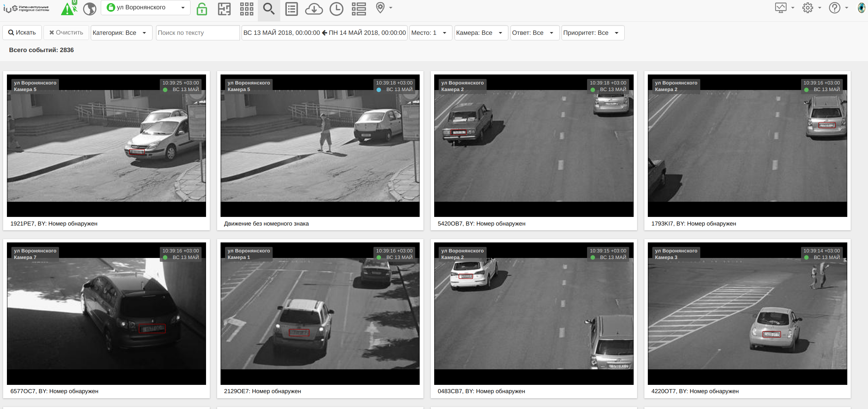Open the Место: 1 dropdown
This screenshot has width=868, height=409.
(x=431, y=33)
